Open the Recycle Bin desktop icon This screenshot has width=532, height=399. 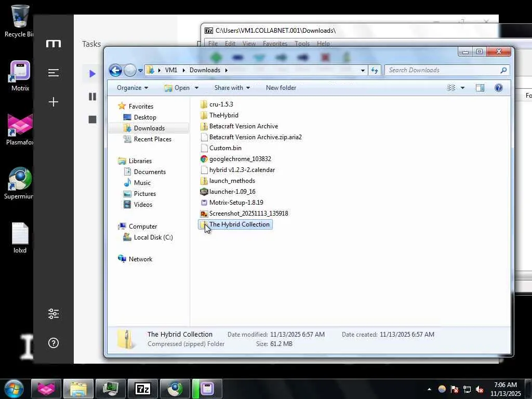tap(20, 20)
